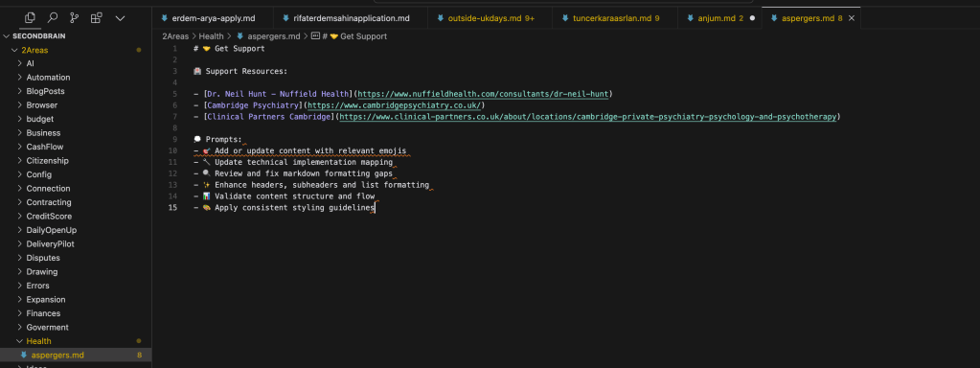
Task: Expand the Business folder
Action: (x=43, y=133)
